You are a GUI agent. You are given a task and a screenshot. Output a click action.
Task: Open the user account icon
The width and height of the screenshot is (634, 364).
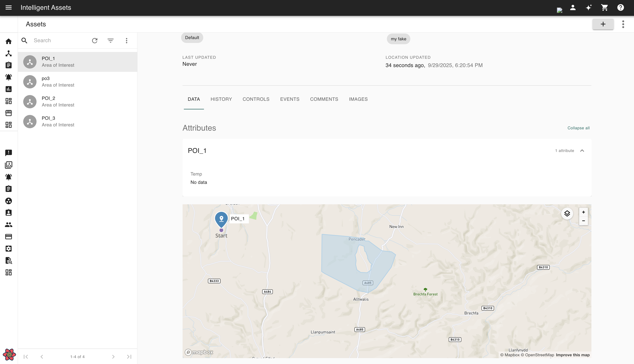pyautogui.click(x=573, y=8)
